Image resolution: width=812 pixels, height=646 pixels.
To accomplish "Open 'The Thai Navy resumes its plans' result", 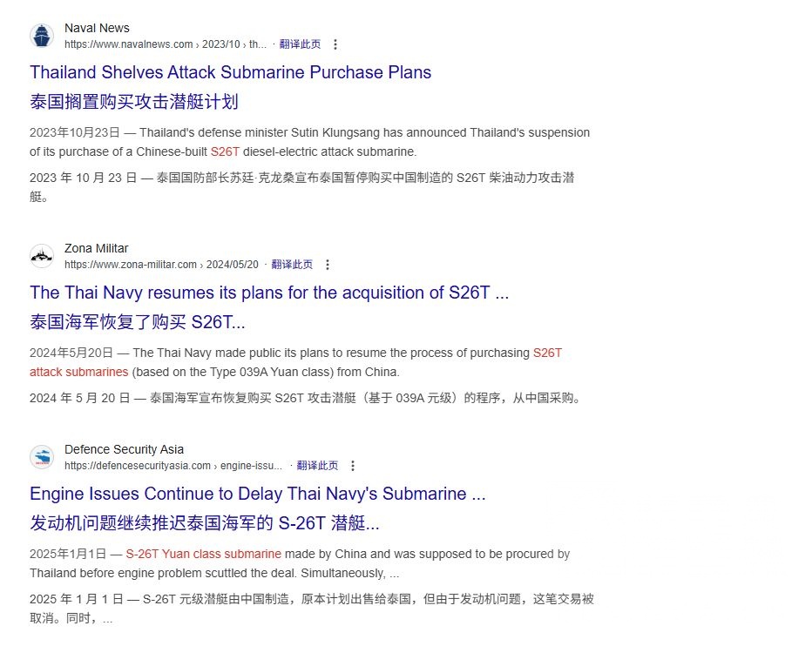I will point(269,293).
